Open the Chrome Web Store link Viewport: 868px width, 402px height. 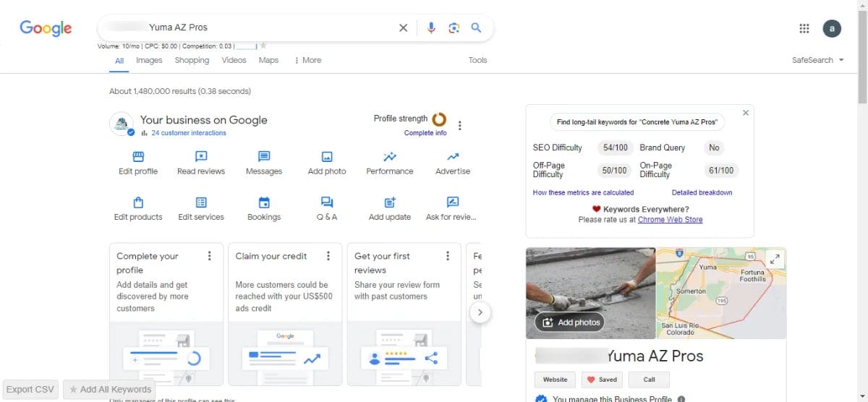pyautogui.click(x=670, y=220)
